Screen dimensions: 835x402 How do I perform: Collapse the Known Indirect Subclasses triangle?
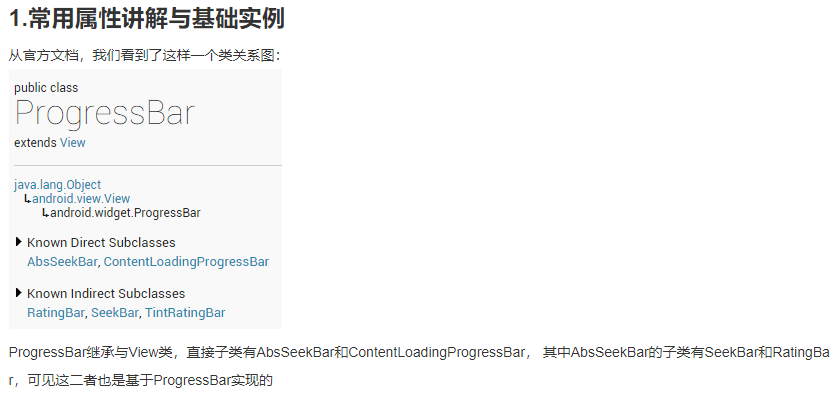tap(19, 293)
